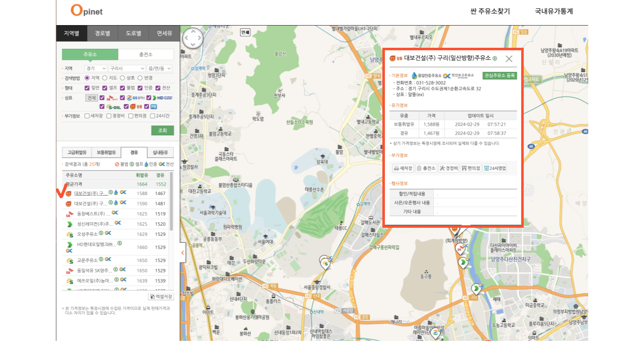Click the 알뜰 brand logo in filters
Screen dimensions: 644x362
[x=136, y=107]
